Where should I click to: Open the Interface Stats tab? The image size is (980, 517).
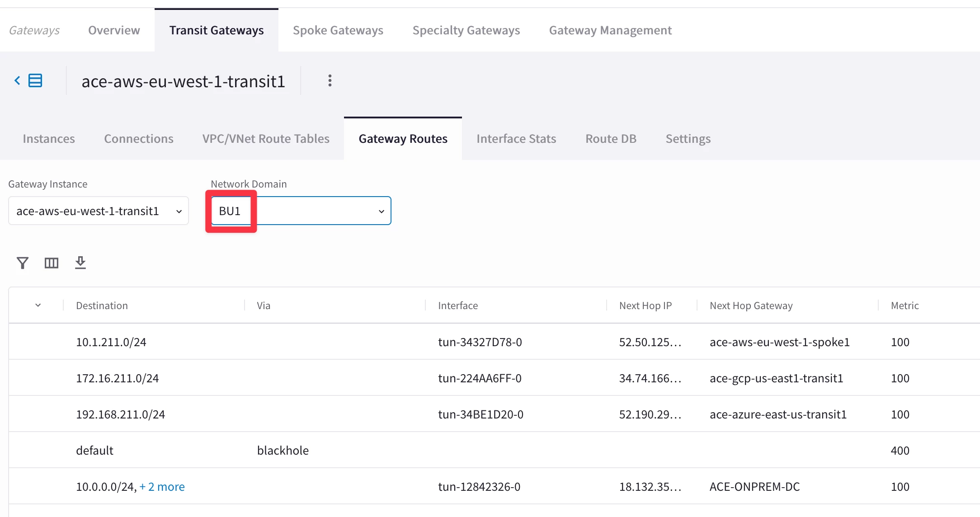[516, 139]
